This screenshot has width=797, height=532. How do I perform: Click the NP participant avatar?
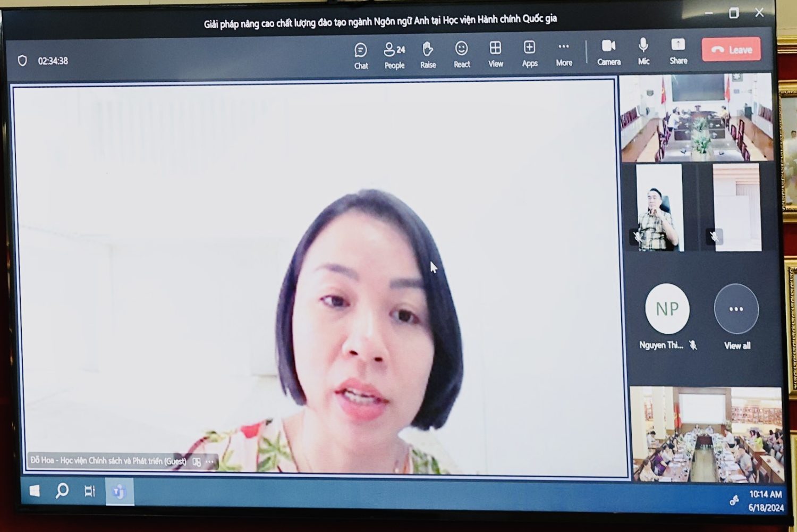(x=667, y=309)
